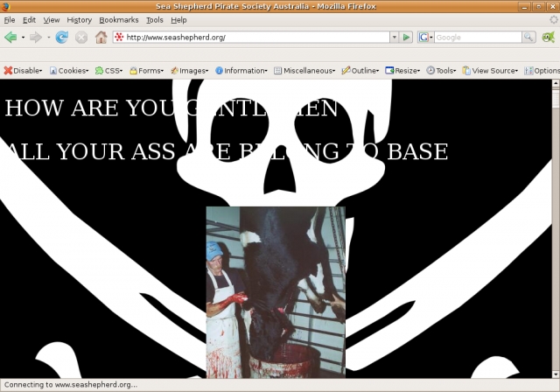Open the Bookmarks menu

tap(118, 19)
